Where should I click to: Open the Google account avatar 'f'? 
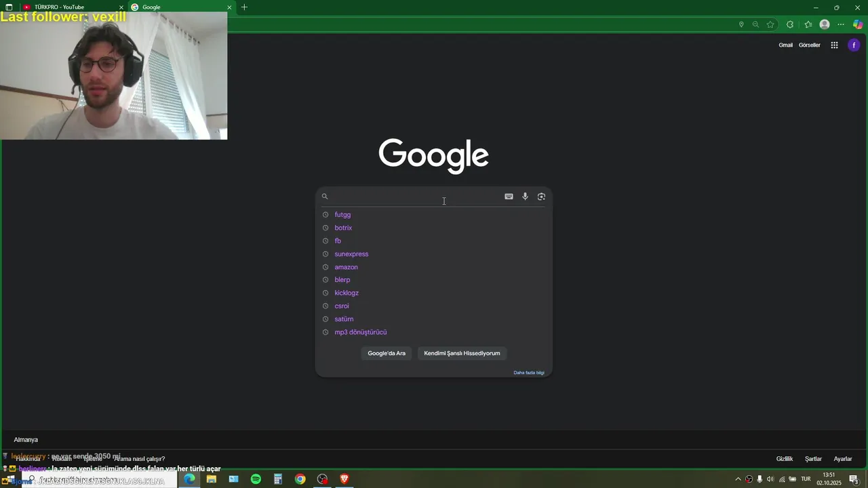click(x=854, y=45)
